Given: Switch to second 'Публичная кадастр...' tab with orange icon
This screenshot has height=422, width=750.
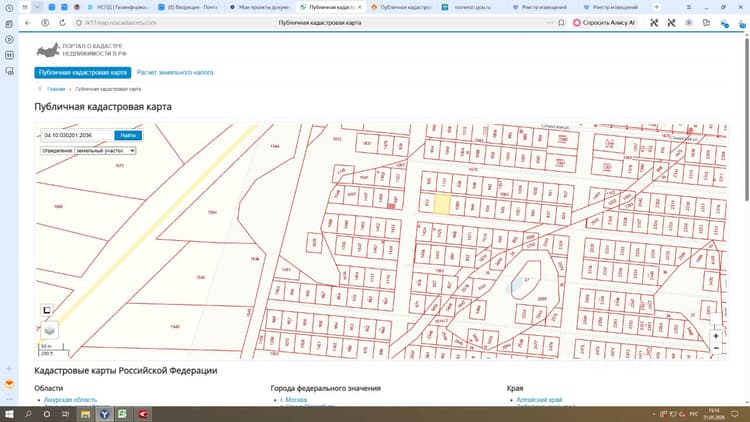Looking at the screenshot, I should tap(402, 7).
